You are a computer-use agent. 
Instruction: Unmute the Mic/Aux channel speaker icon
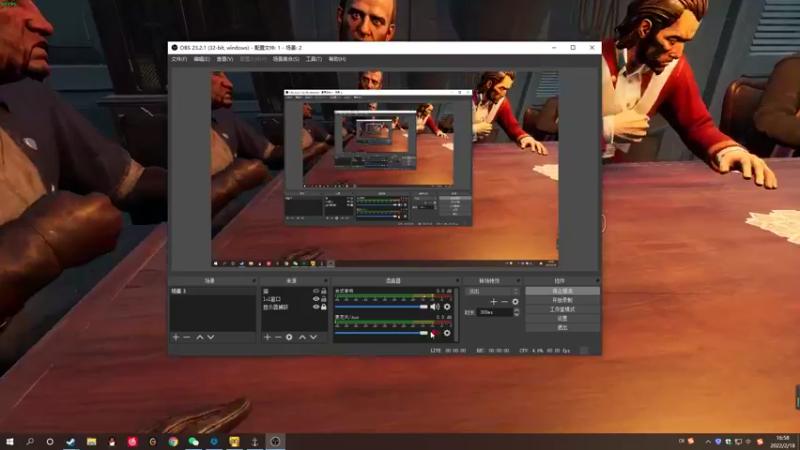point(435,333)
